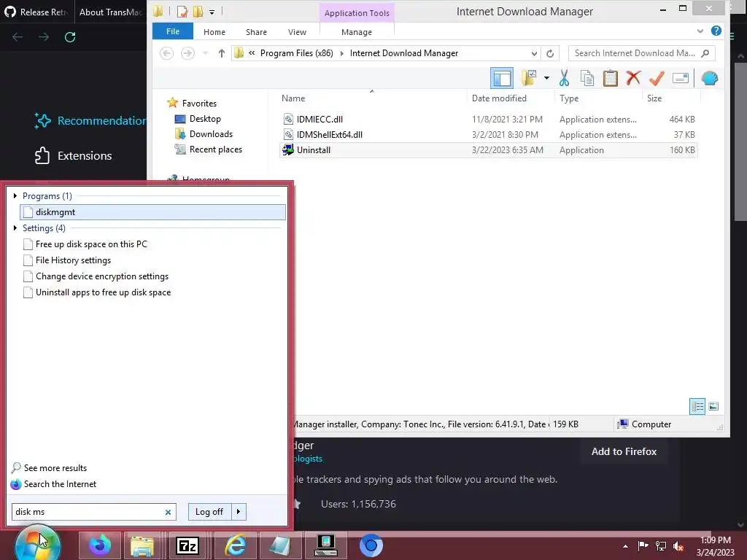This screenshot has width=747, height=560.
Task: Open Free up disk space on this PC
Action: pos(91,244)
